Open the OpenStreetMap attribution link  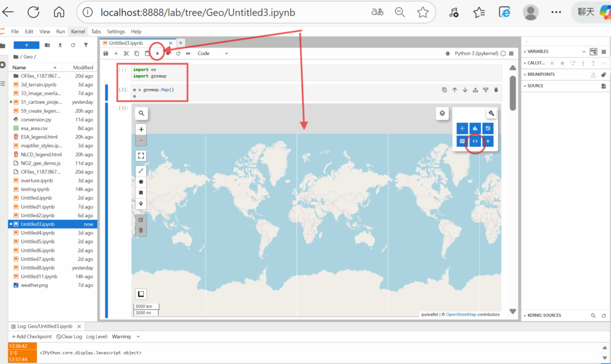pyautogui.click(x=461, y=314)
